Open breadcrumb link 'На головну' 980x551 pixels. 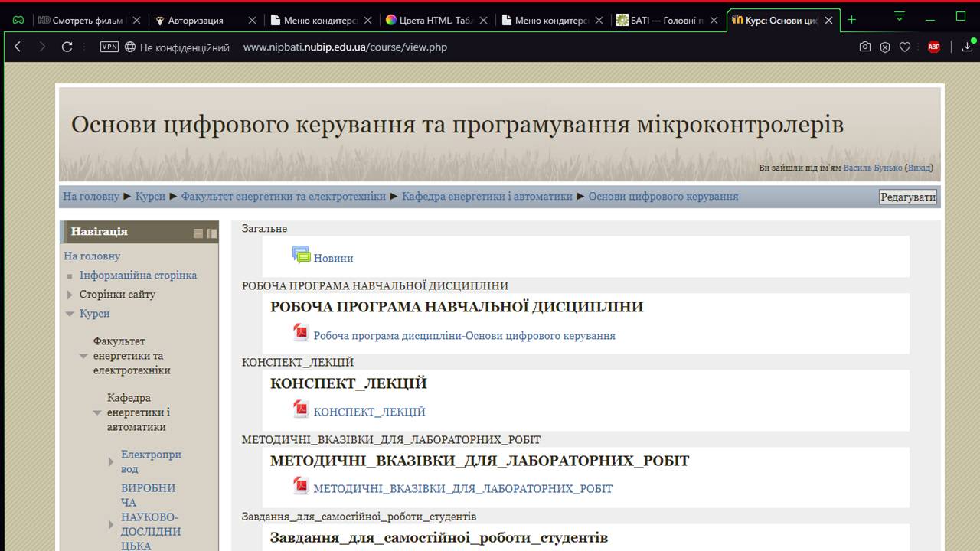pos(91,196)
